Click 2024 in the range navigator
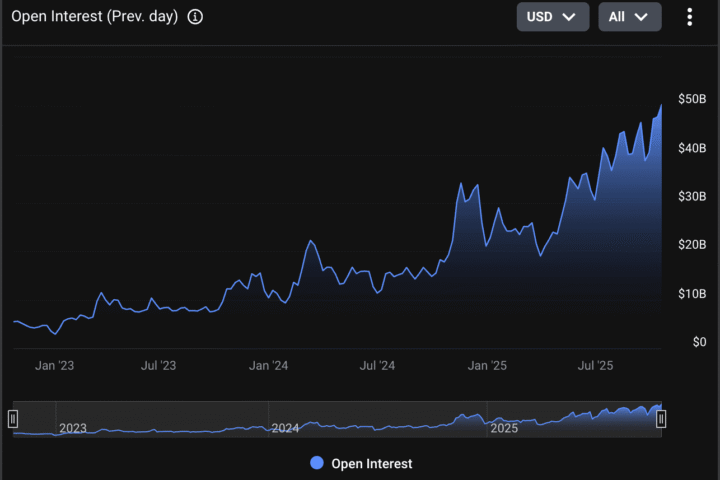This screenshot has height=480, width=720. [x=285, y=428]
